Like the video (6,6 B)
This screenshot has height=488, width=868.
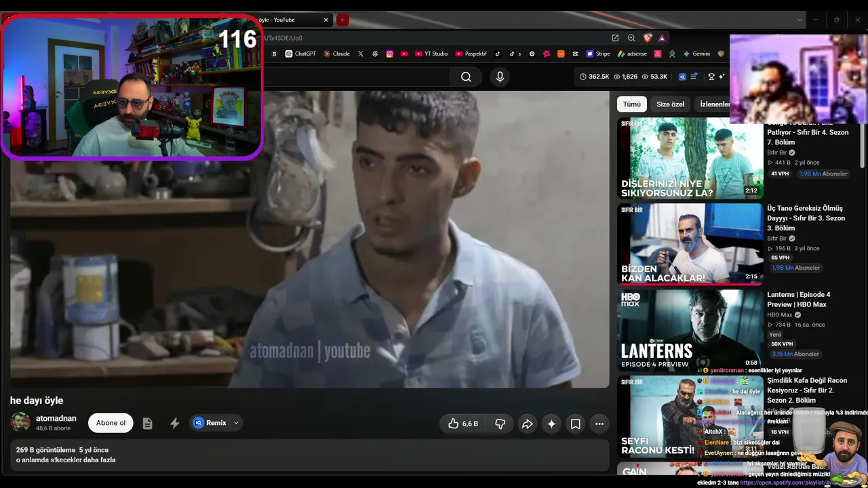pos(463,424)
